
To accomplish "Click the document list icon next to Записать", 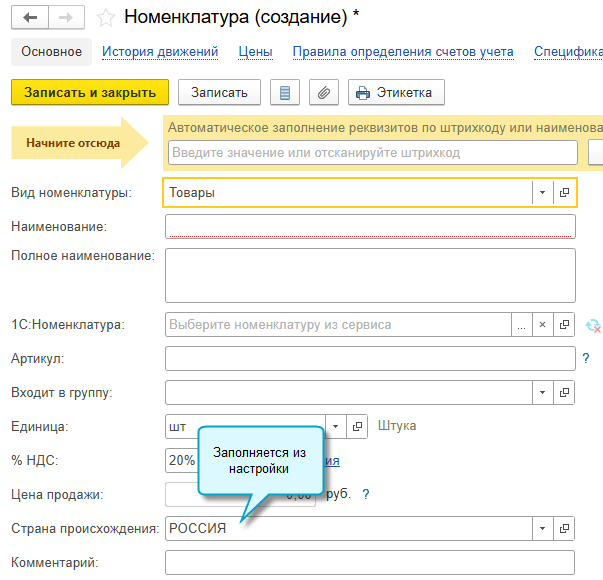I will coord(286,93).
